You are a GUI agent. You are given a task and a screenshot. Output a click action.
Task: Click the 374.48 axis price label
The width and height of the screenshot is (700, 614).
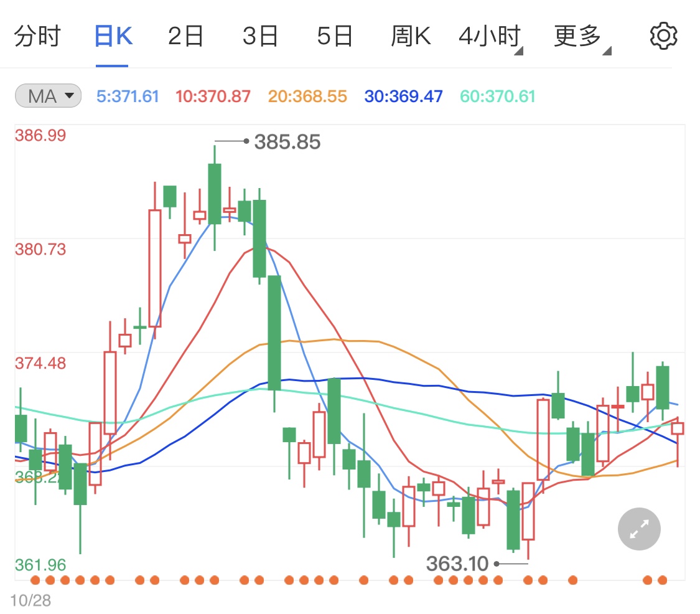tap(40, 363)
